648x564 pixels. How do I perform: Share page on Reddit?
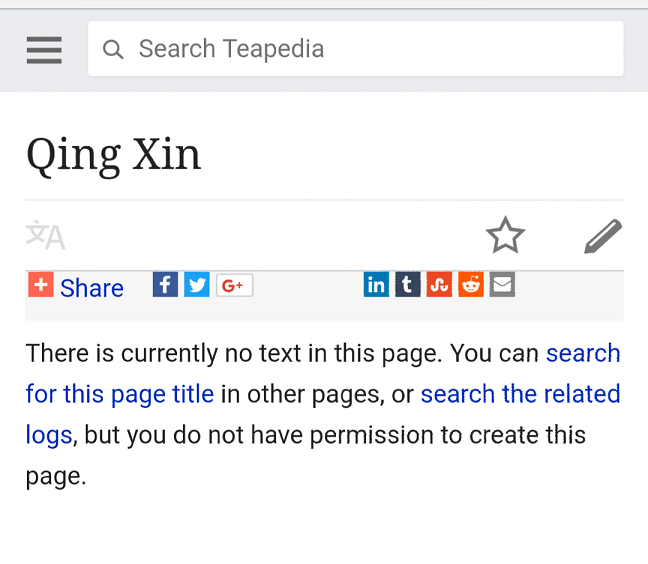(x=471, y=284)
